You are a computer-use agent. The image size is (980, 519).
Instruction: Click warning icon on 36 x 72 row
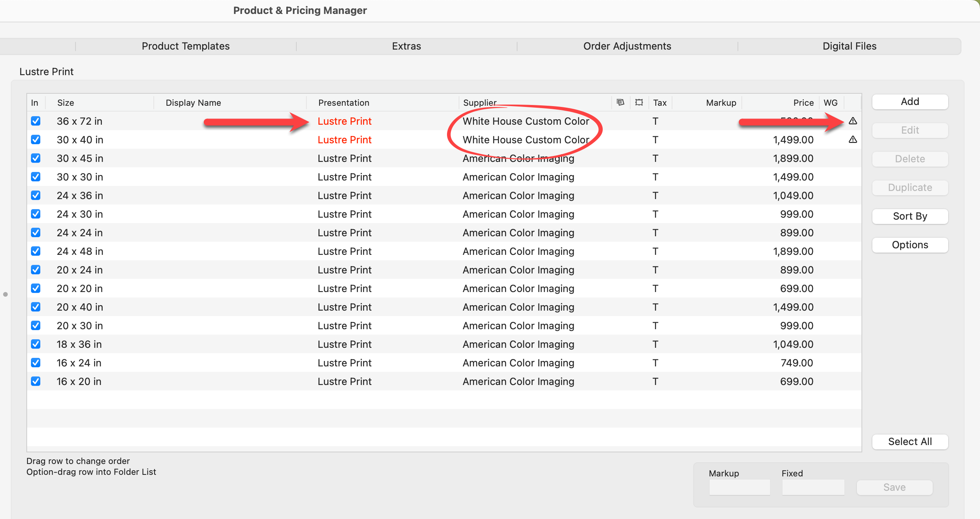pos(853,121)
